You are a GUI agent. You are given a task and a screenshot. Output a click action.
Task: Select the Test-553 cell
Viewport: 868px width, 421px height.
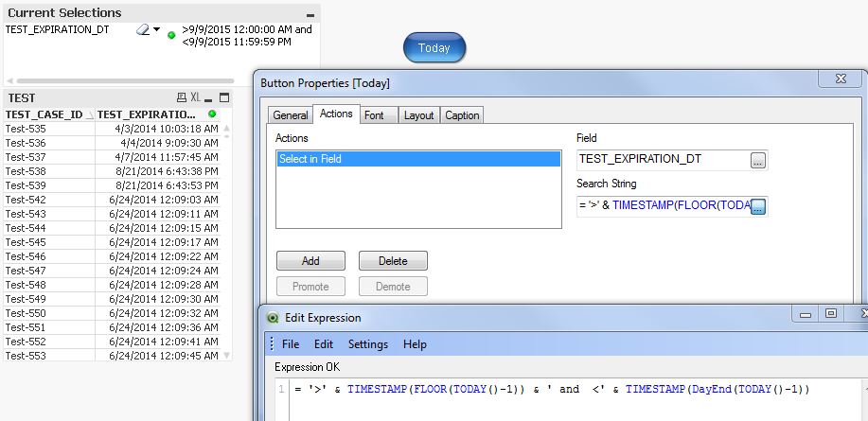pyautogui.click(x=49, y=356)
